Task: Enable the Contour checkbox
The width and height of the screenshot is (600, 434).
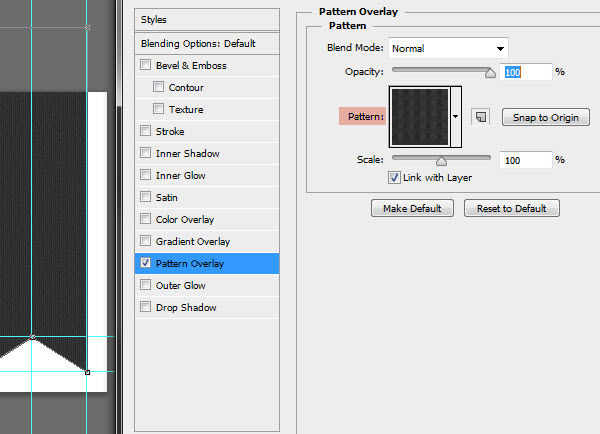Action: (x=158, y=86)
